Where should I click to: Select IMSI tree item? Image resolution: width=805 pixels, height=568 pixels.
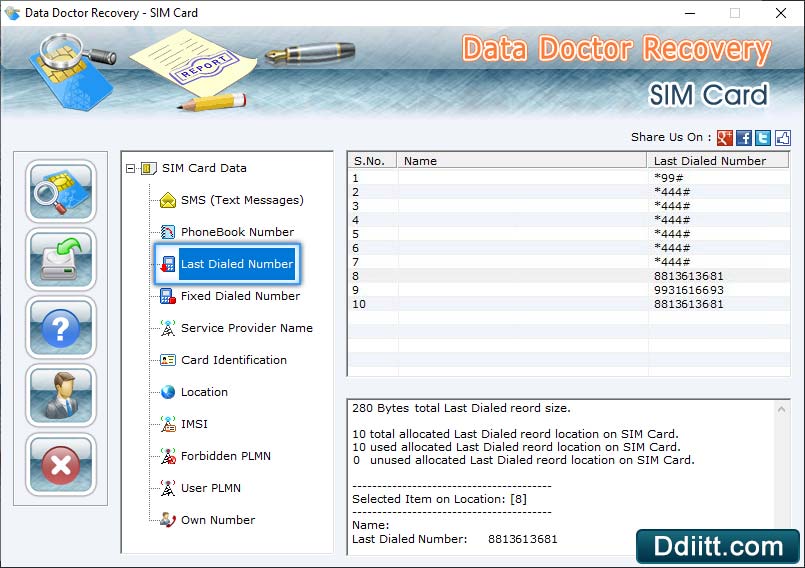(194, 424)
